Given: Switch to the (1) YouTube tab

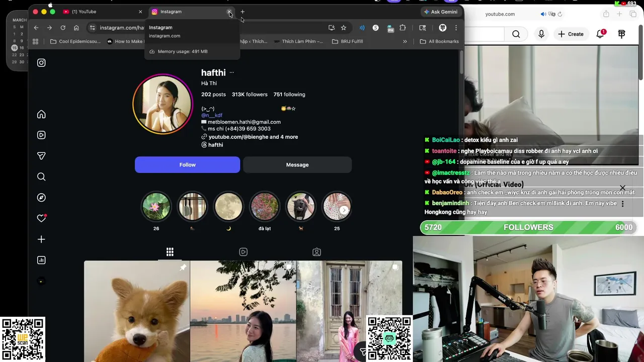Looking at the screenshot, I should click(103, 12).
